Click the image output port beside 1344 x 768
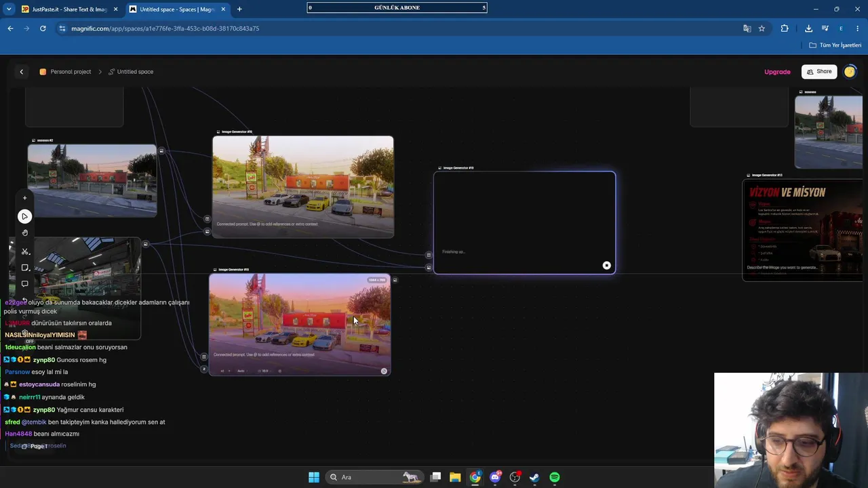 point(395,280)
